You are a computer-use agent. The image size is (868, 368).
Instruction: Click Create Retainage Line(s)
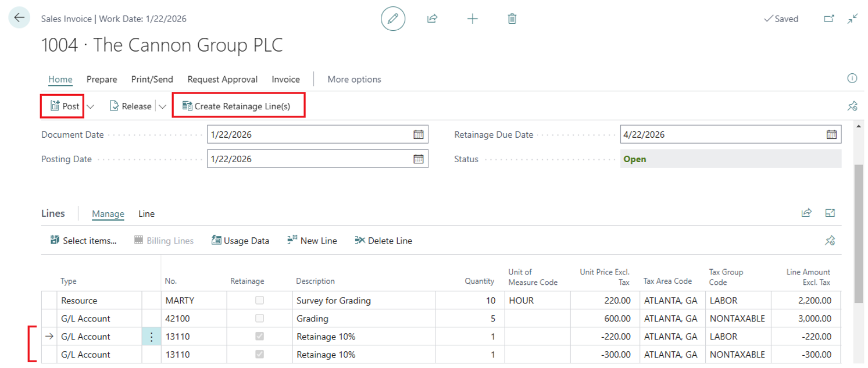(236, 106)
